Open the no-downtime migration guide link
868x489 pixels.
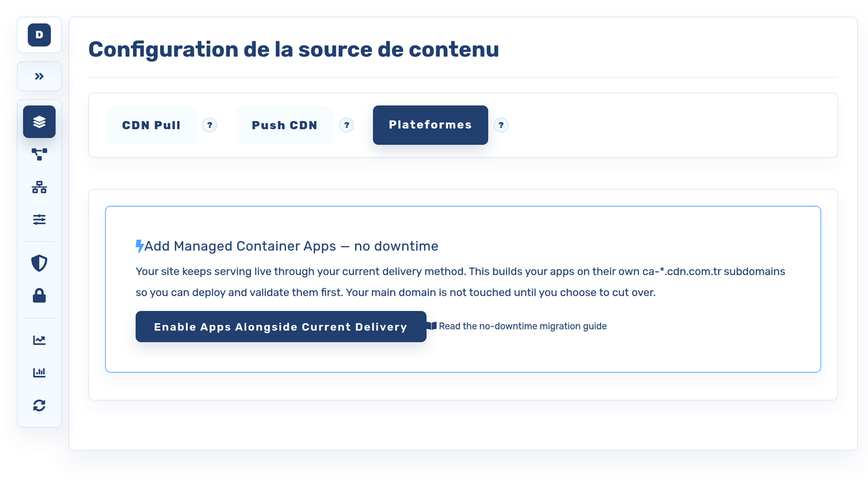point(522,326)
